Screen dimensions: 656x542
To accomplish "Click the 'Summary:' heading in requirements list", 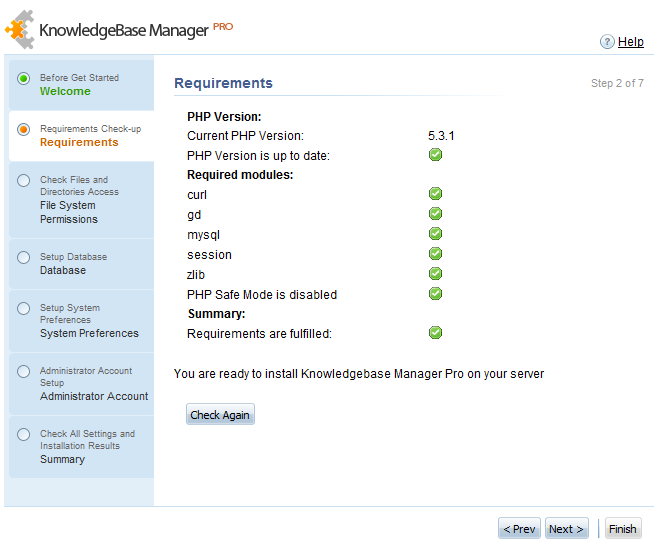I will coord(216,314).
